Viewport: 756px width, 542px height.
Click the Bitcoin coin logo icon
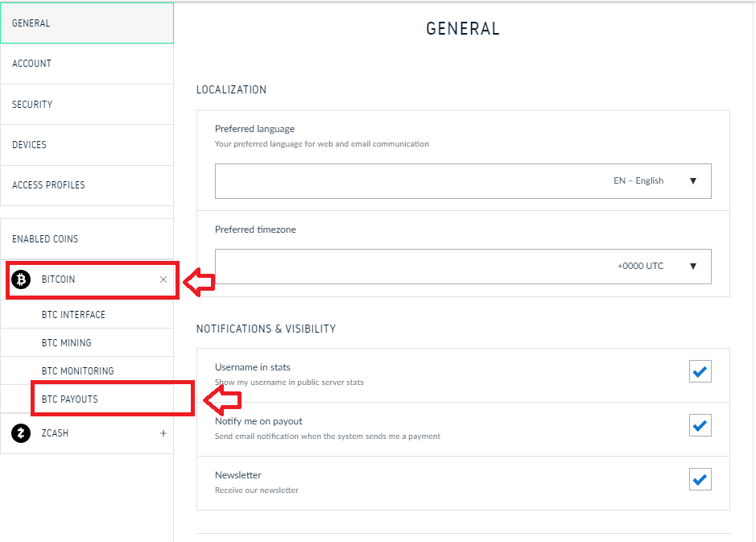click(x=22, y=279)
